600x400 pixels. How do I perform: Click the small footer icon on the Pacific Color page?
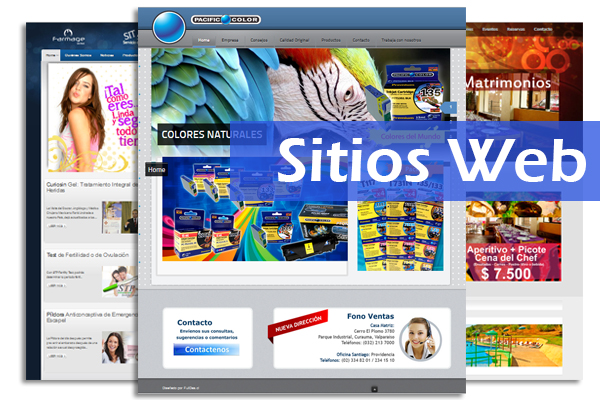[375, 389]
